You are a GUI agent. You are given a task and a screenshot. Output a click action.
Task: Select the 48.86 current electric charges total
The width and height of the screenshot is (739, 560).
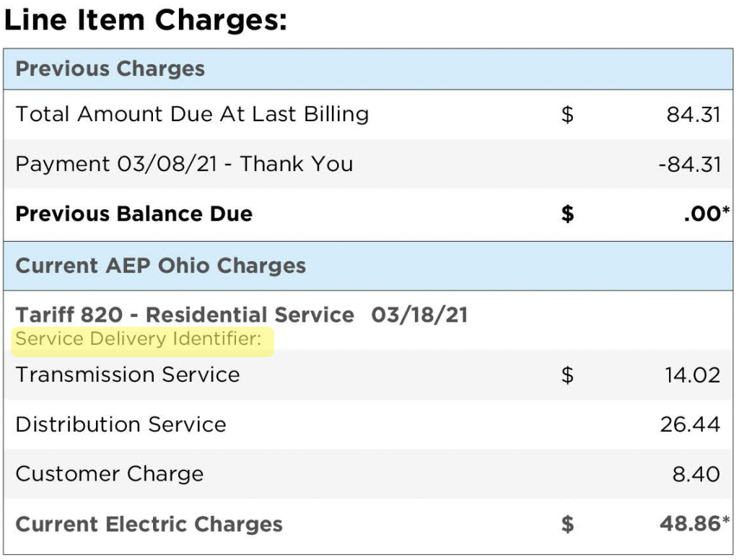[x=688, y=524]
